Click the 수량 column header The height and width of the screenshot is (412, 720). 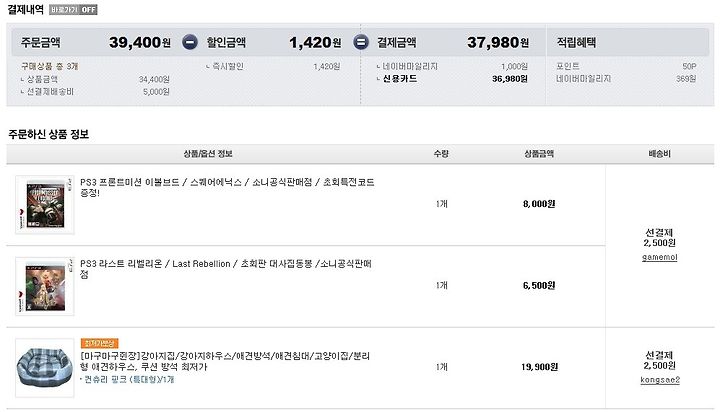click(x=441, y=154)
